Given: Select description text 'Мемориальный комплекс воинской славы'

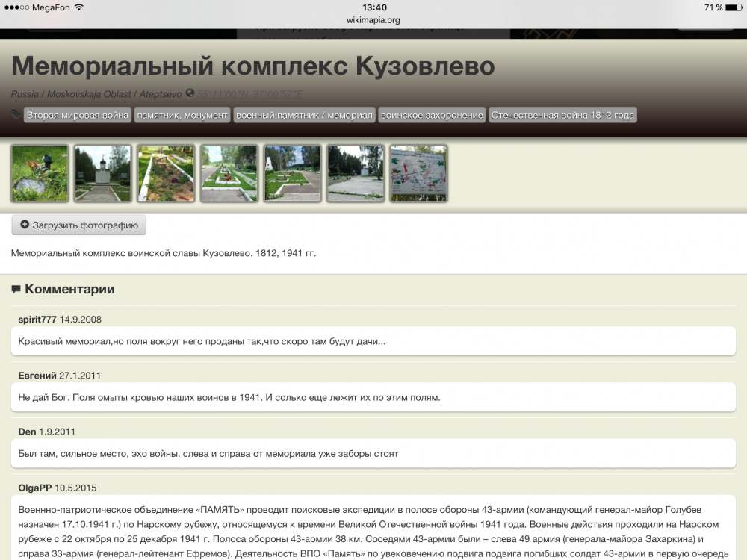Looking at the screenshot, I should pos(106,253).
